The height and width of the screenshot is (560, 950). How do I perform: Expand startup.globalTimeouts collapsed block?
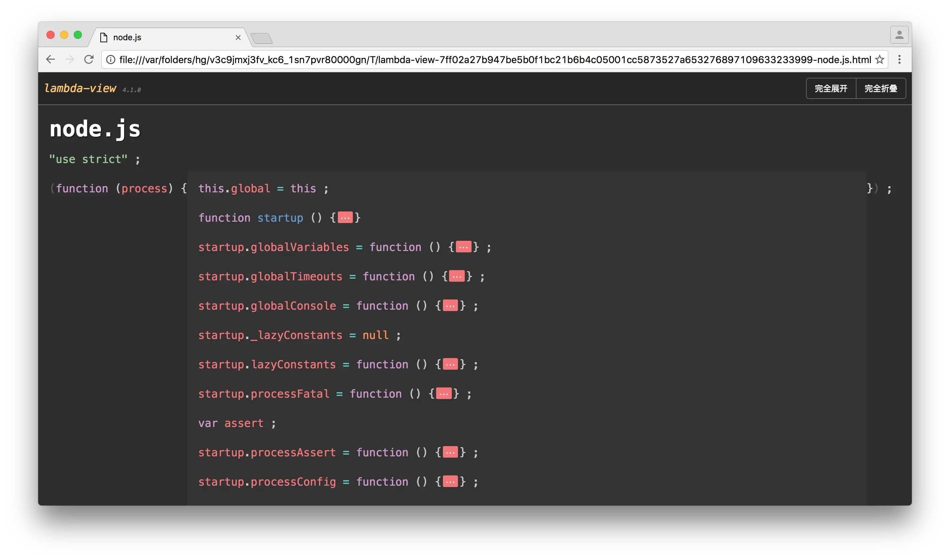click(457, 276)
